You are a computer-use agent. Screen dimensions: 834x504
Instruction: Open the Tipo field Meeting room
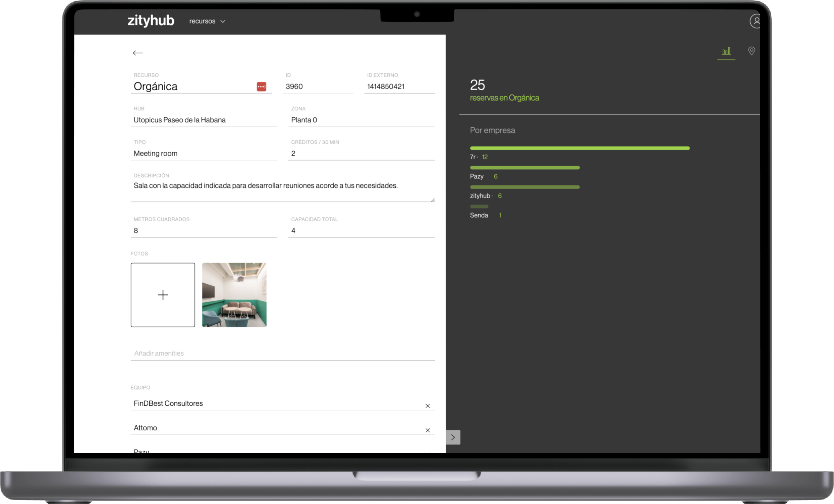pos(204,153)
